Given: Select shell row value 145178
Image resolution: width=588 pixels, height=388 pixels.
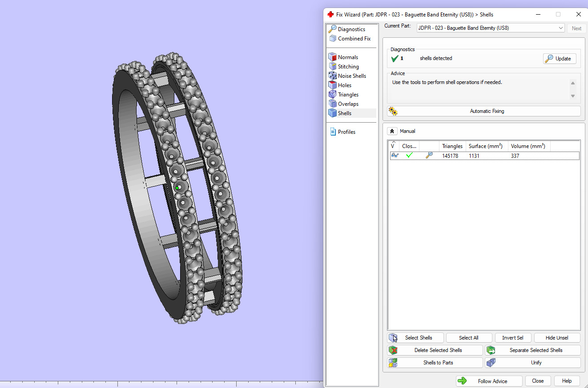Looking at the screenshot, I should [x=450, y=156].
